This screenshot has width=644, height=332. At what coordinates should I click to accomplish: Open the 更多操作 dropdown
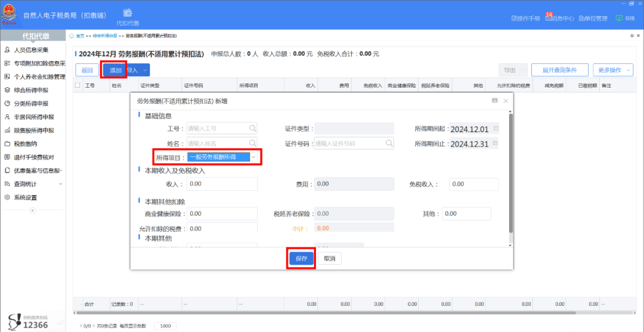click(x=613, y=70)
